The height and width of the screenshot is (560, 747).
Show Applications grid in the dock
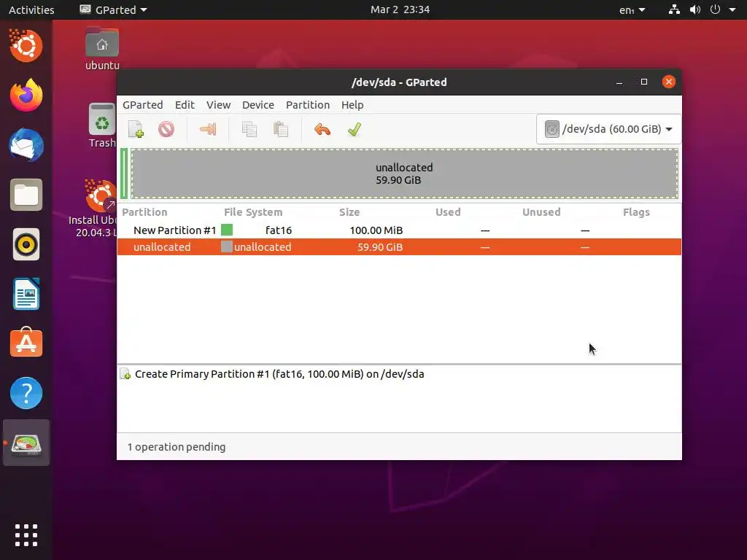[x=26, y=535]
